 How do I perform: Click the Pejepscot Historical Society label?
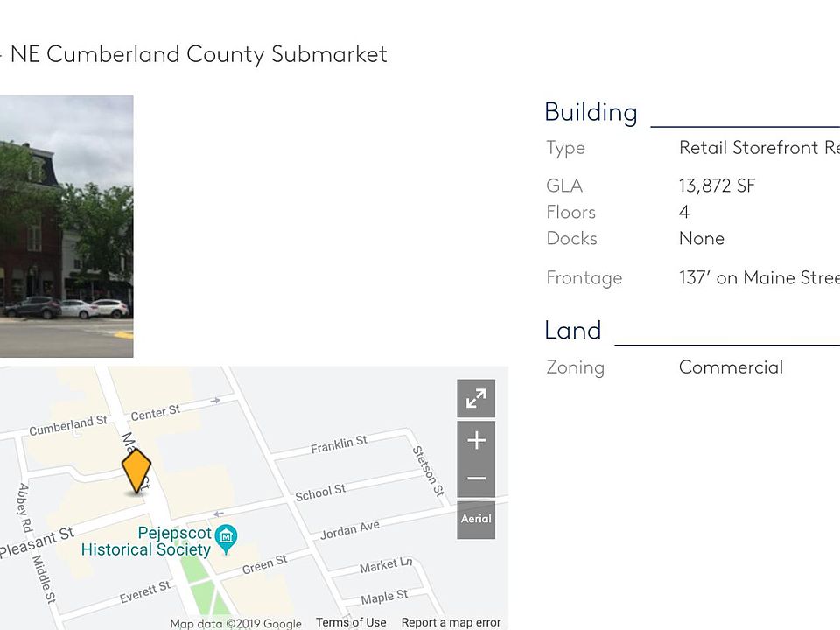146,542
